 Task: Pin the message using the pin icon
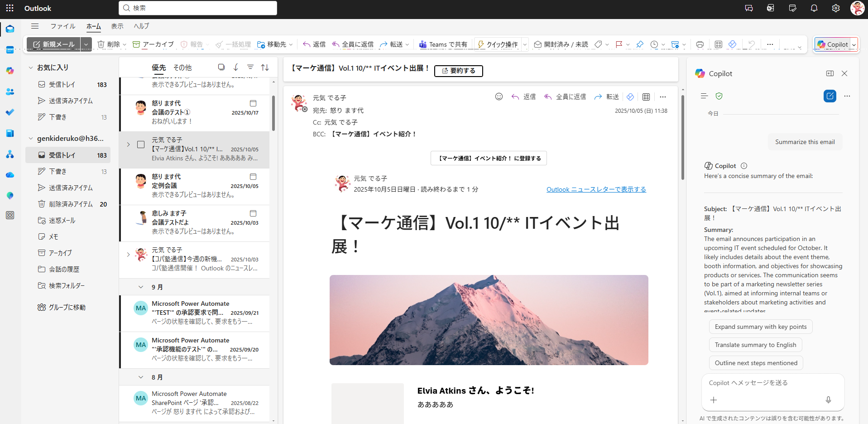point(639,44)
